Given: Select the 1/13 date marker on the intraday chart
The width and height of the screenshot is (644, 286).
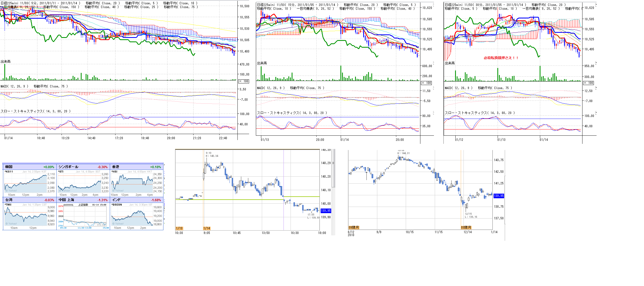Looking at the screenshot, I should pyautogui.click(x=179, y=228).
